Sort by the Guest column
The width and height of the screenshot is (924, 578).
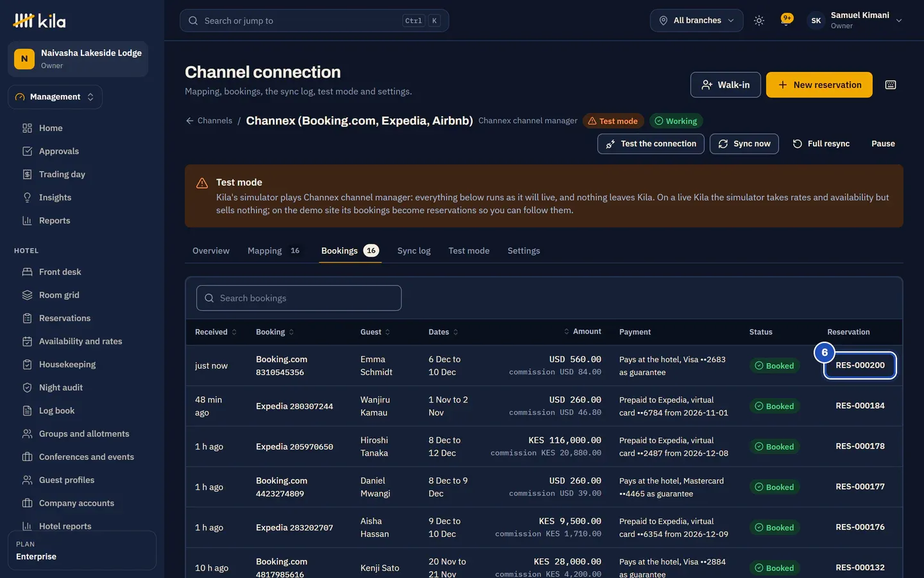click(375, 332)
